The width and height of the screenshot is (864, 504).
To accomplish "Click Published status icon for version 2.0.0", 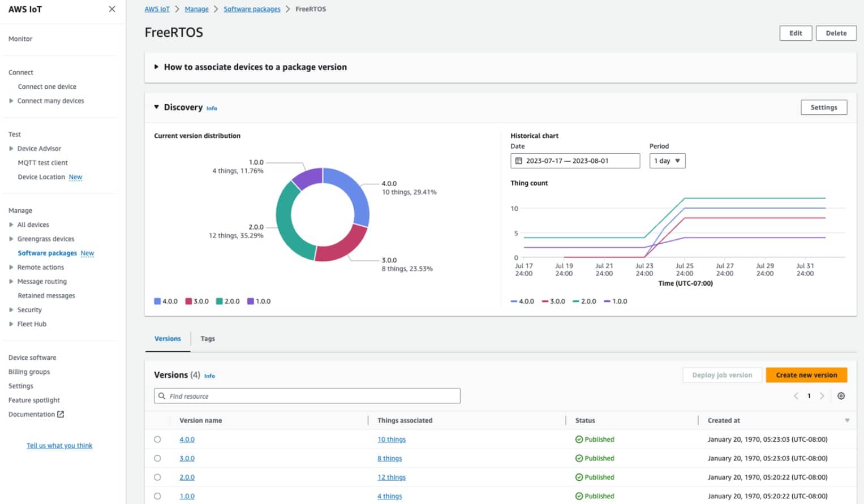I will (579, 477).
